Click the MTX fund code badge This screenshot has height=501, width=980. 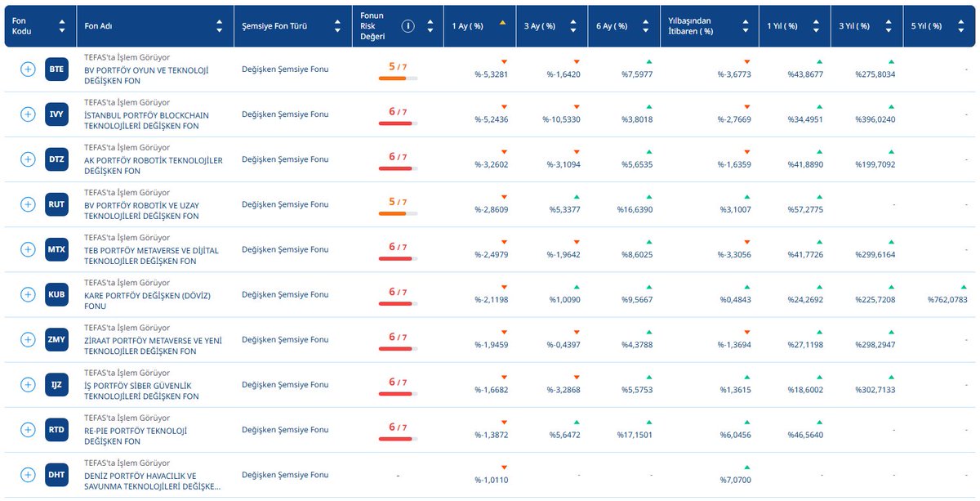pos(56,249)
